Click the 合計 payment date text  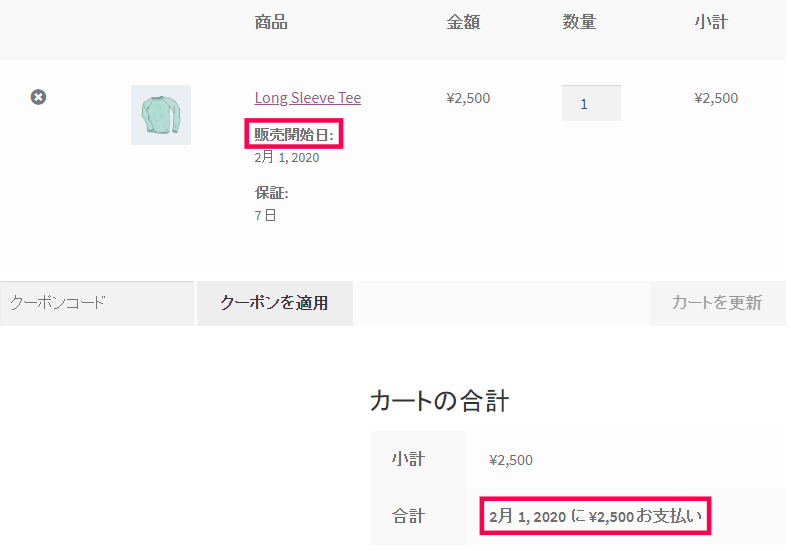(595, 516)
